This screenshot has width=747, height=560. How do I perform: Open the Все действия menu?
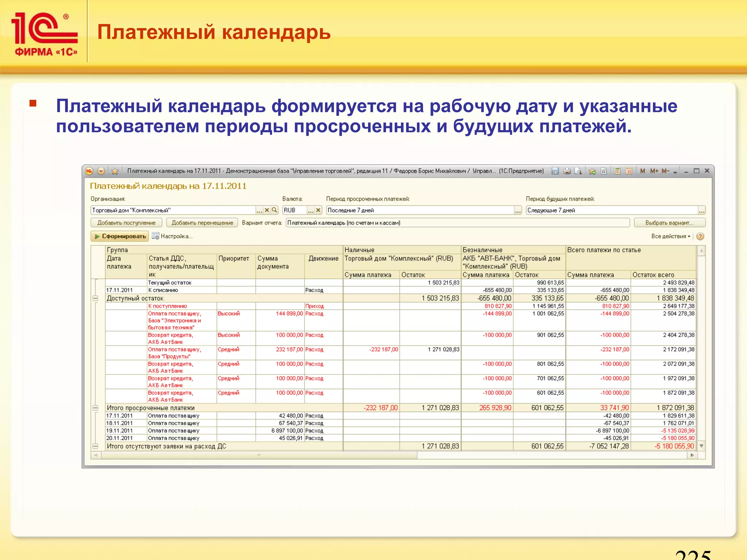[x=671, y=236]
